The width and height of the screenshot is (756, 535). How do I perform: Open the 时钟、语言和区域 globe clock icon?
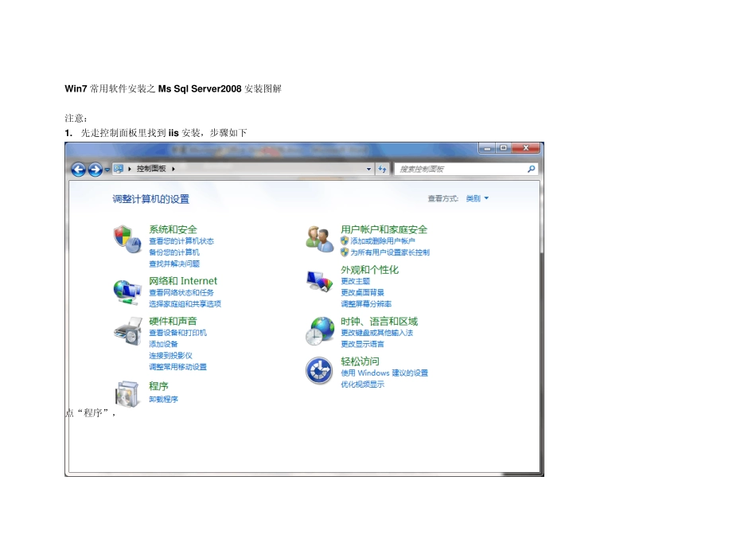320,331
